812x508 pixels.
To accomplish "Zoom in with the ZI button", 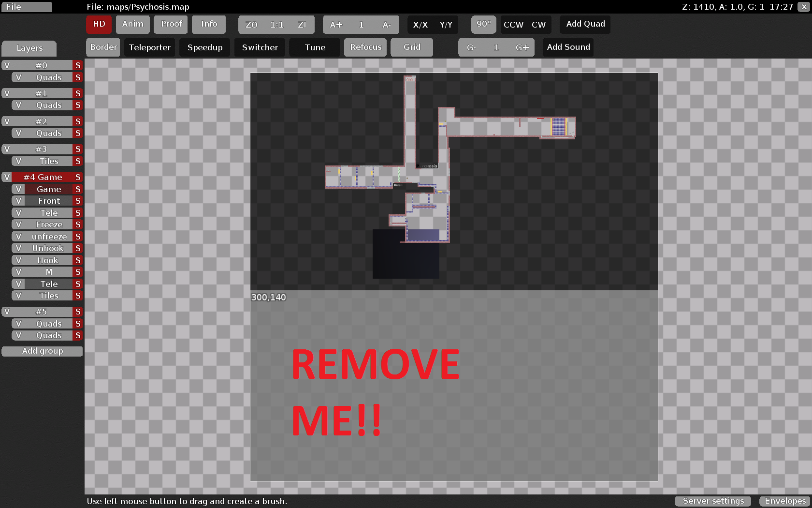I will click(302, 25).
